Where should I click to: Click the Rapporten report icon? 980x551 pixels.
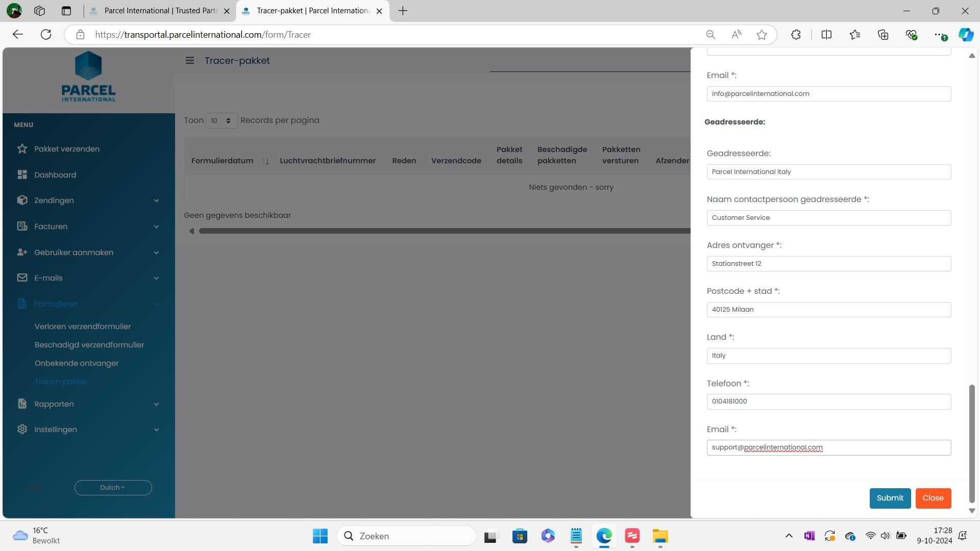(22, 404)
